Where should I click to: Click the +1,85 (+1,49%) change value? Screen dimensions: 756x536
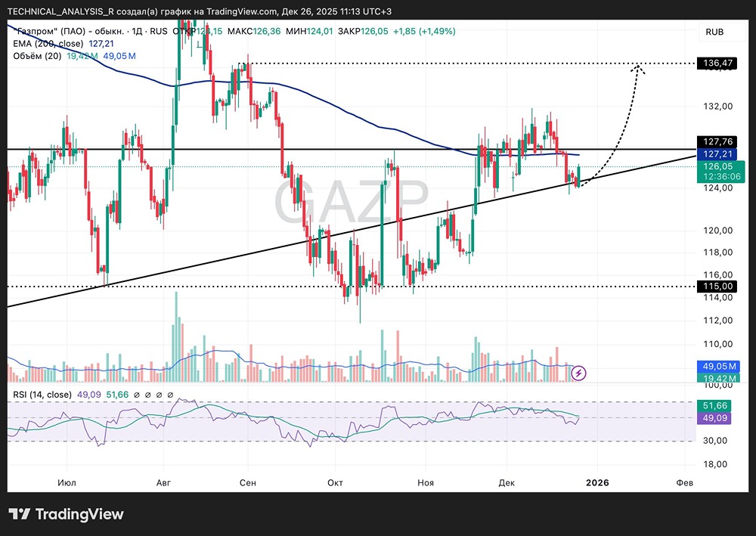click(424, 31)
